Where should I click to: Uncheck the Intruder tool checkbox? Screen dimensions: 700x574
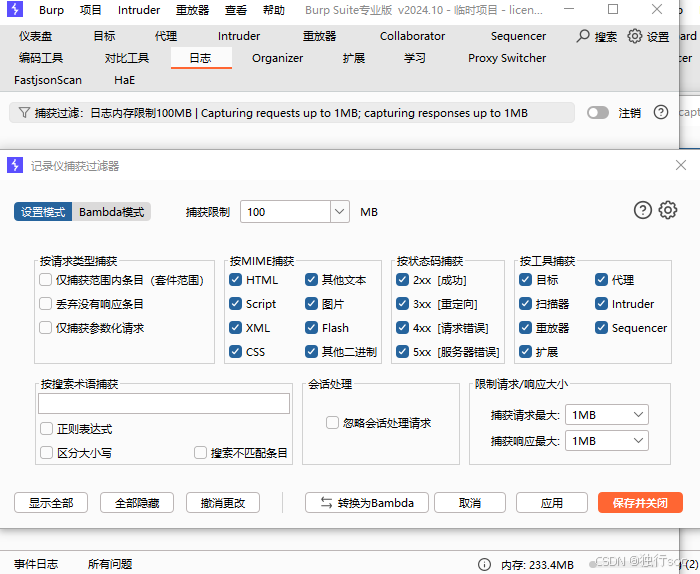point(601,304)
